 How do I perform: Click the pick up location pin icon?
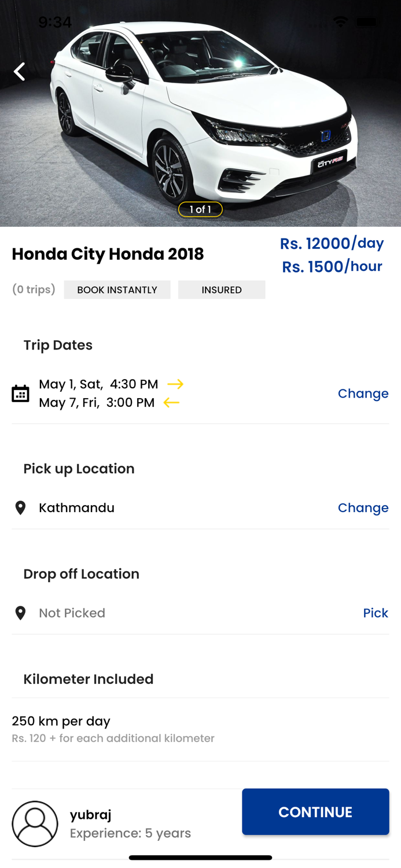tap(20, 507)
